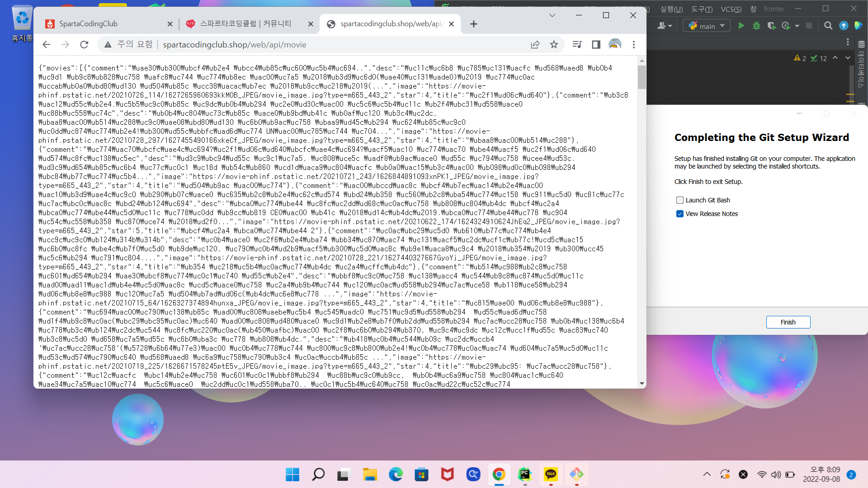
Task: Open Chrome profile avatar
Action: (615, 44)
